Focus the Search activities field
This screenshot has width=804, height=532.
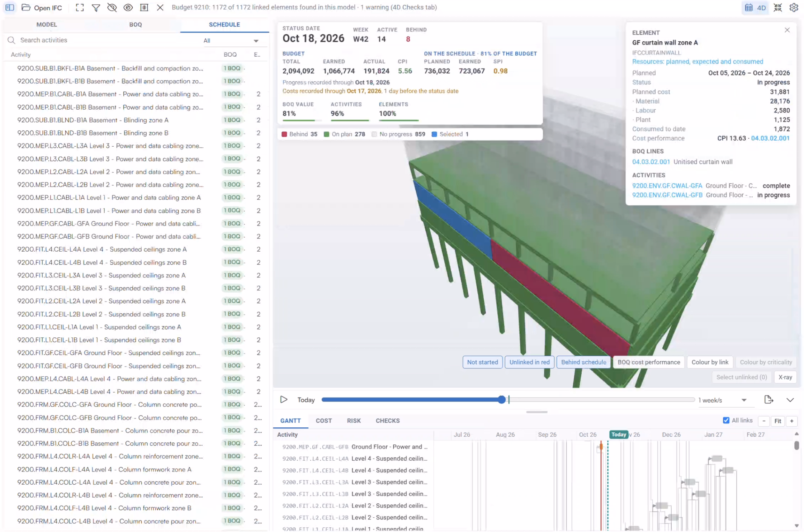(x=104, y=40)
